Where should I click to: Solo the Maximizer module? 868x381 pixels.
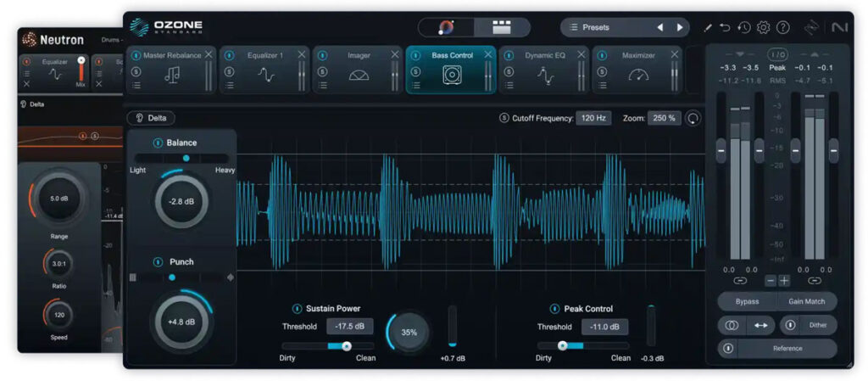click(x=603, y=71)
